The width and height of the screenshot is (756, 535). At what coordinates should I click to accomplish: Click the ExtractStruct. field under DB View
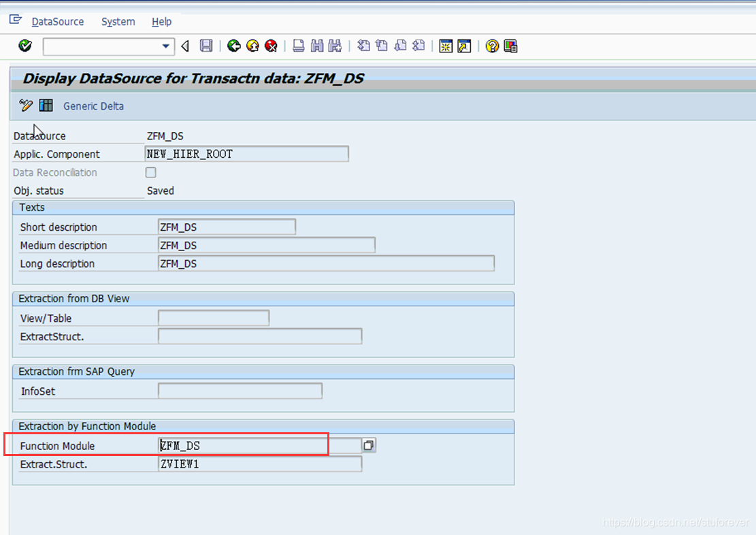pyautogui.click(x=260, y=336)
